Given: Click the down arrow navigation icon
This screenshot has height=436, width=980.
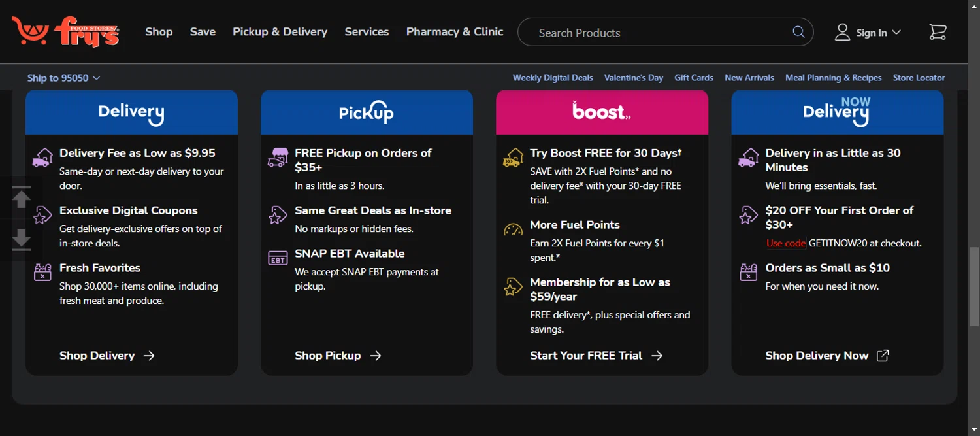Looking at the screenshot, I should [22, 239].
